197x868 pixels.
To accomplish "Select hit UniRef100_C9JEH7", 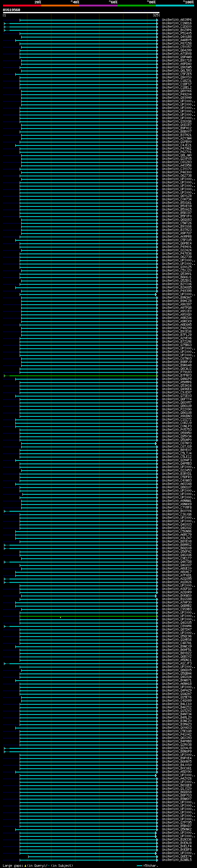I will tap(176, 393).
